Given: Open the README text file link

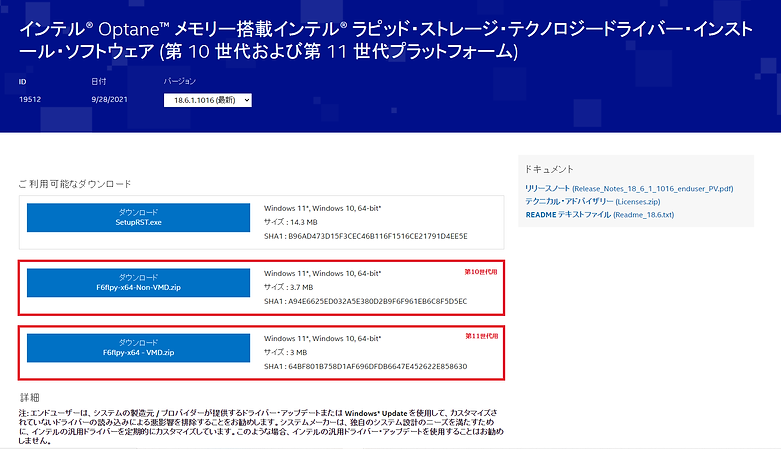Looking at the screenshot, I should 599,215.
